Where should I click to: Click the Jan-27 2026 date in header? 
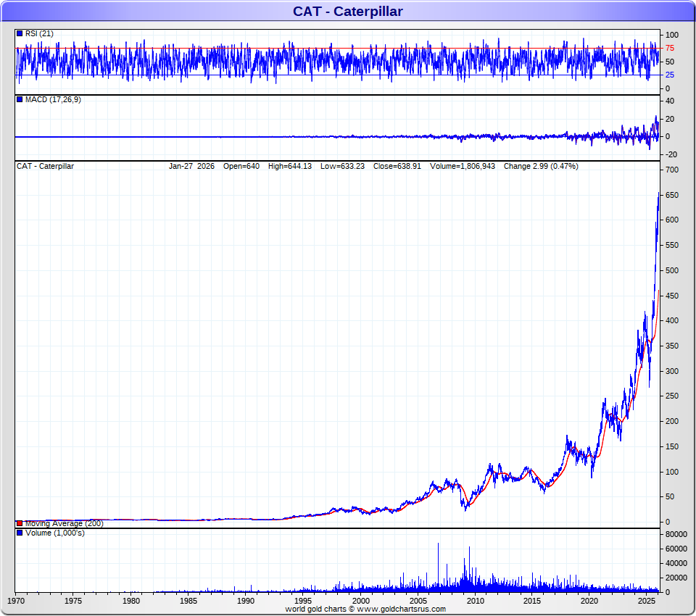pos(191,166)
